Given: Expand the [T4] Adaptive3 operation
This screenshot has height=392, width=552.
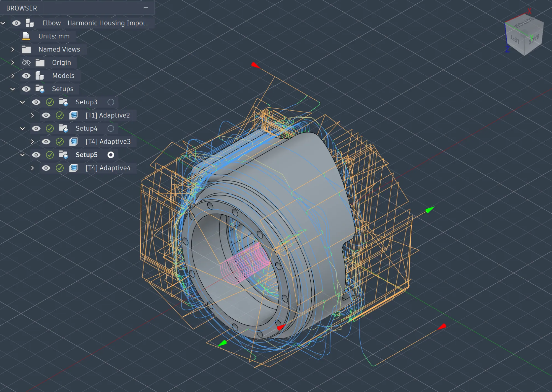Looking at the screenshot, I should pos(33,142).
